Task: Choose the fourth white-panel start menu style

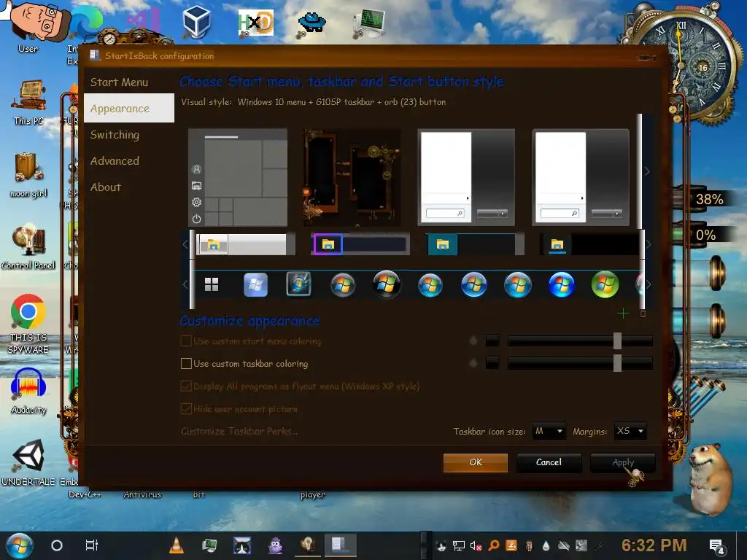Action: 581,177
